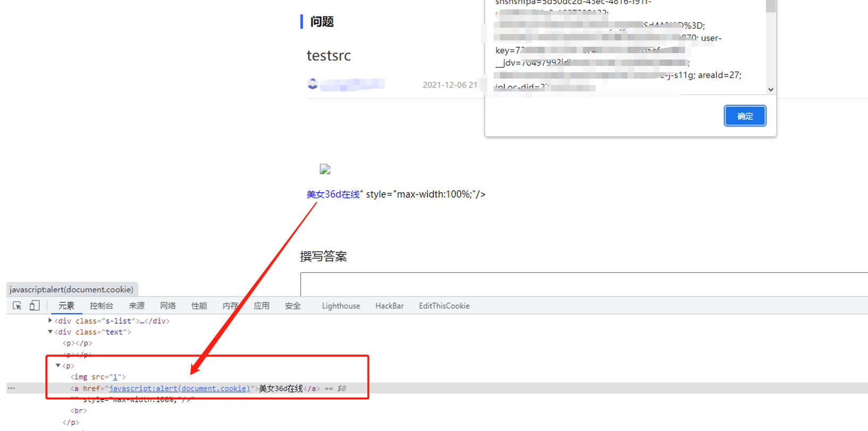Toggle the device toolbar icon

(35, 306)
